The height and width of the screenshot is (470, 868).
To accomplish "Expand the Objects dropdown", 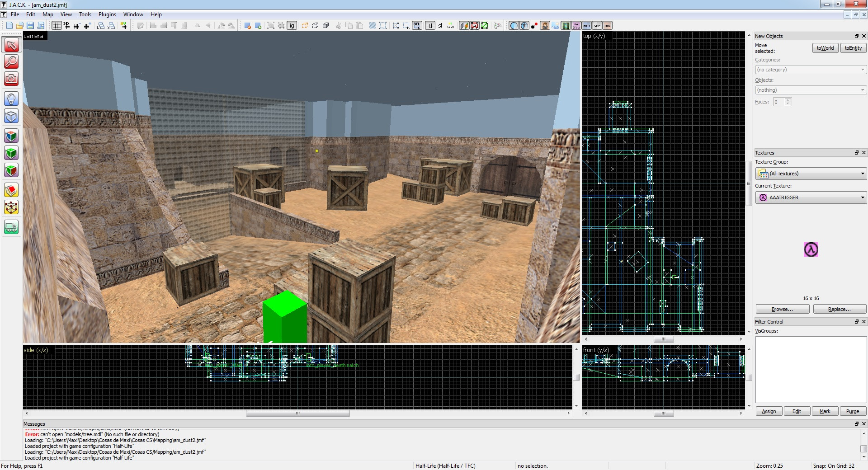I will pos(811,90).
